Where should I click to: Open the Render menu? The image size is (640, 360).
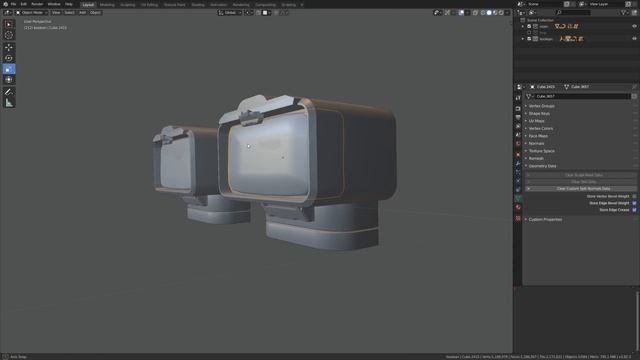37,4
